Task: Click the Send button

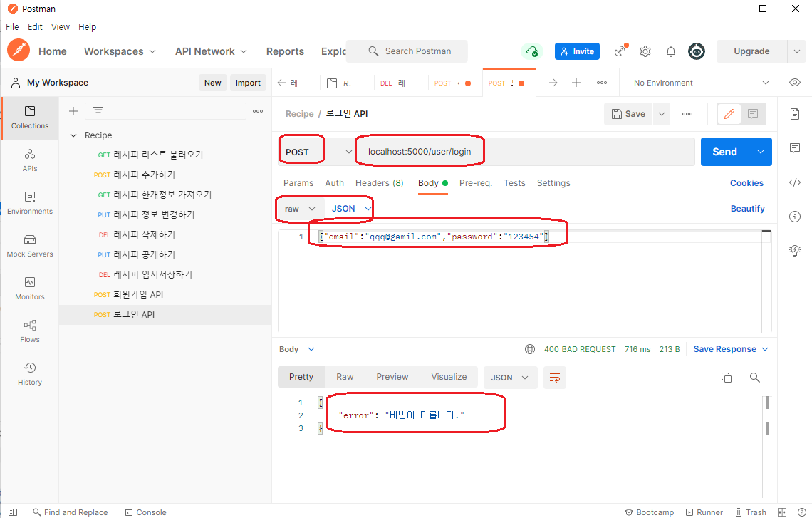Action: 724,152
